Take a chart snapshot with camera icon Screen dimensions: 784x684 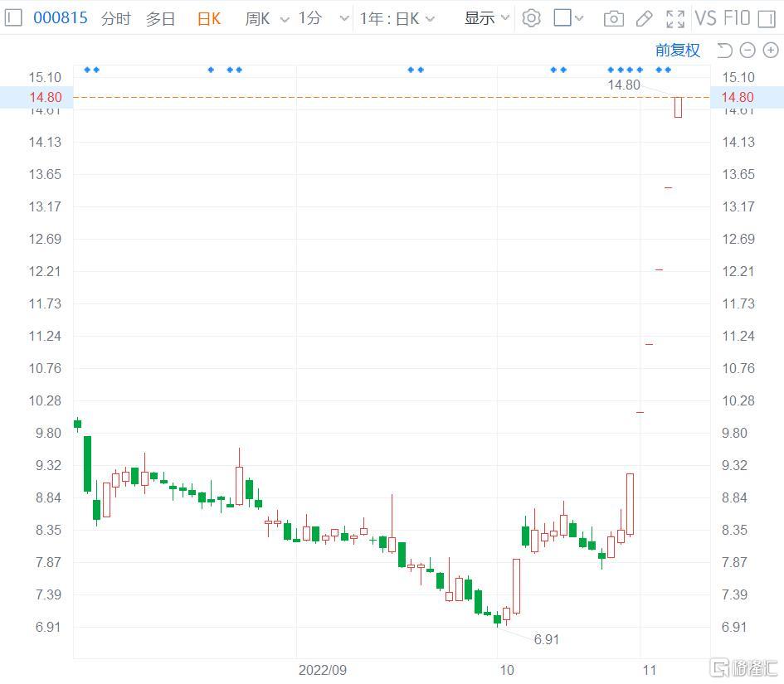(613, 19)
